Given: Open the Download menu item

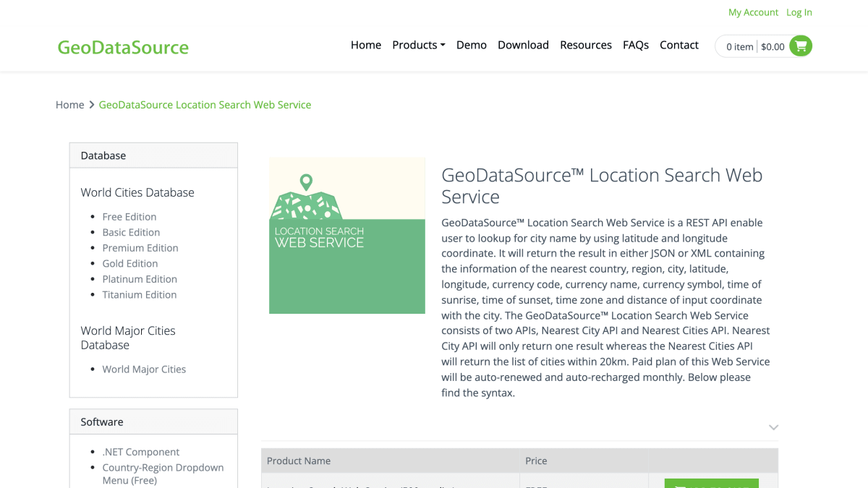Looking at the screenshot, I should coord(523,45).
